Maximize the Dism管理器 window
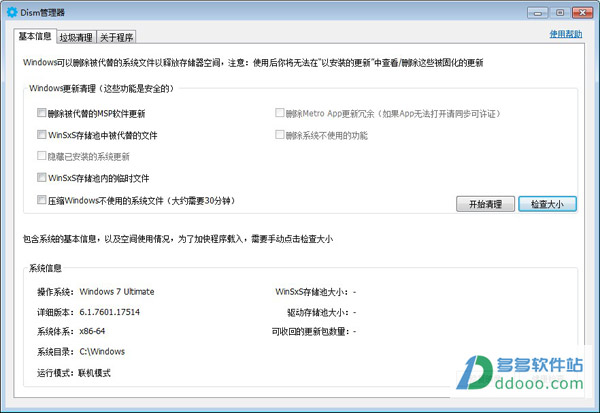Viewport: 600px width, 413px height. pos(560,13)
